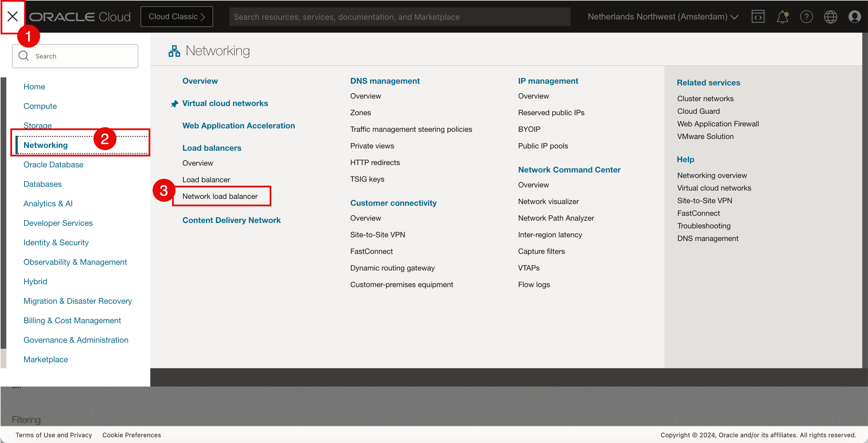Click the magnifier icon in menu search

coord(24,56)
